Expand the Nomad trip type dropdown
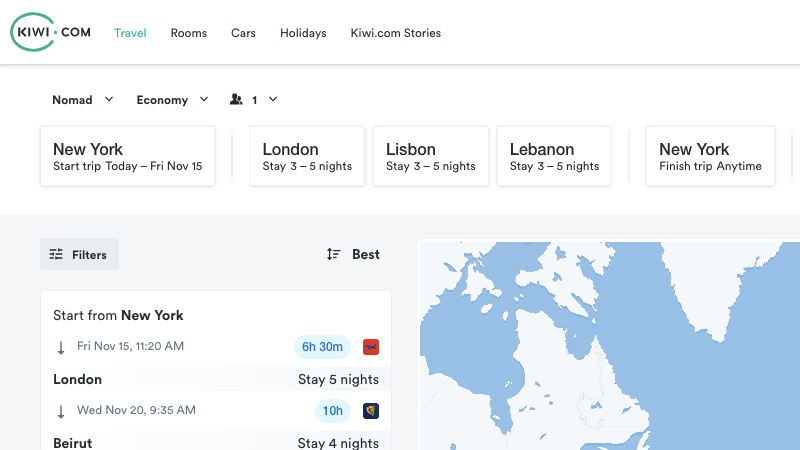Viewport: 800px width, 450px height. point(83,99)
